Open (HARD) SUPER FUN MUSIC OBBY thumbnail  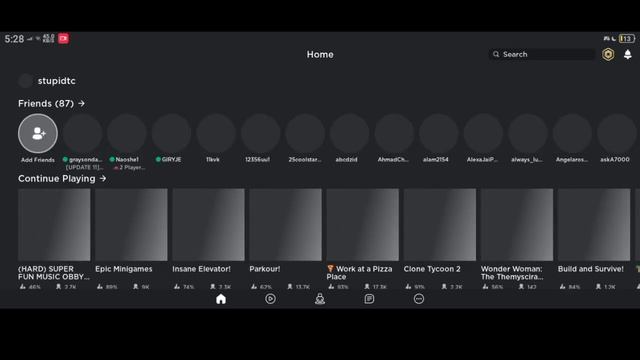point(54,224)
